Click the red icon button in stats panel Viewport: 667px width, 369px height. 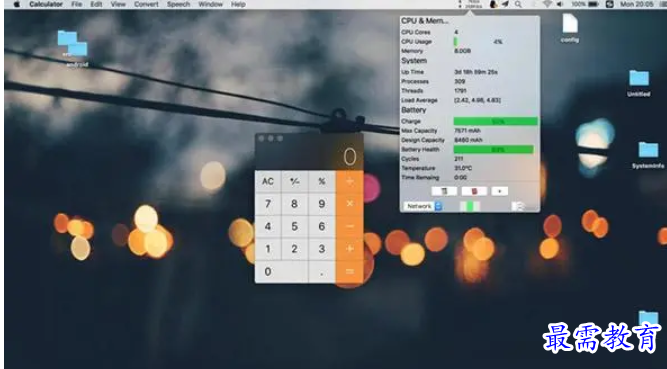(x=474, y=191)
